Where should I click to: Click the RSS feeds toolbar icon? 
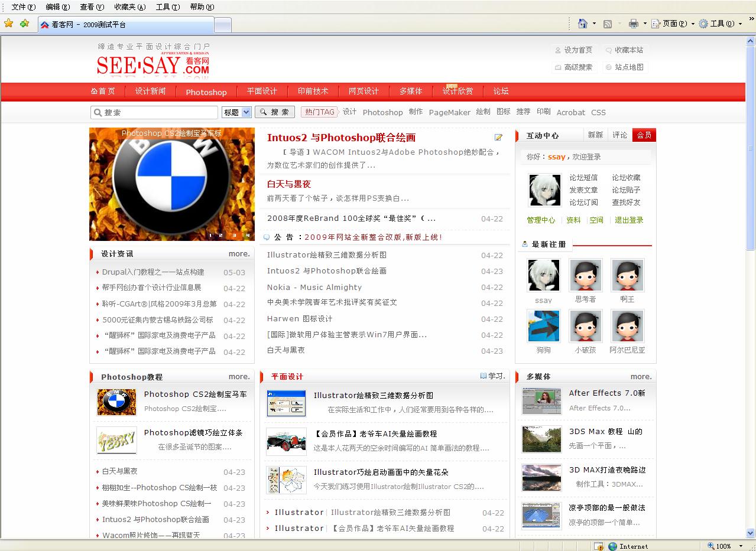607,24
